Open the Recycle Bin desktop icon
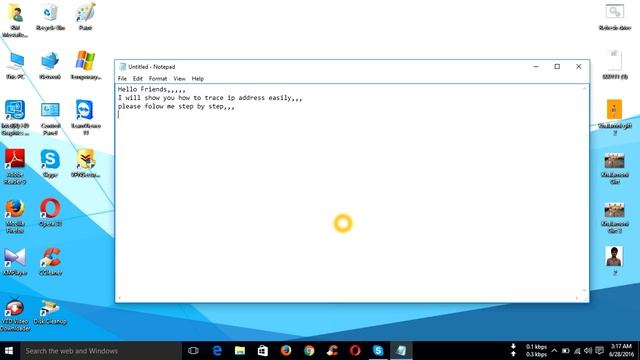Screen dimensions: 640x360 pyautogui.click(x=50, y=17)
